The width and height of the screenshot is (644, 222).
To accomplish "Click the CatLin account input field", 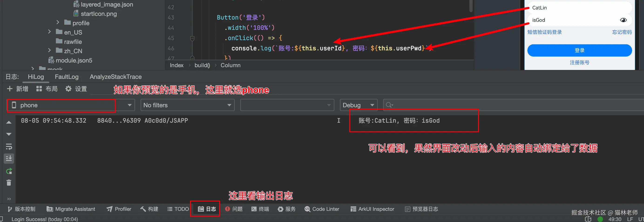I will pyautogui.click(x=580, y=8).
